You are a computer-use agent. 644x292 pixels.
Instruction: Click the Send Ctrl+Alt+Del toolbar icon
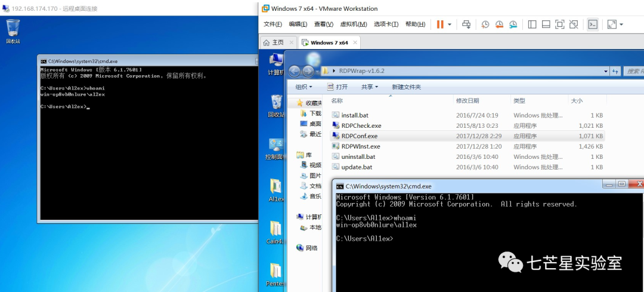coord(467,24)
